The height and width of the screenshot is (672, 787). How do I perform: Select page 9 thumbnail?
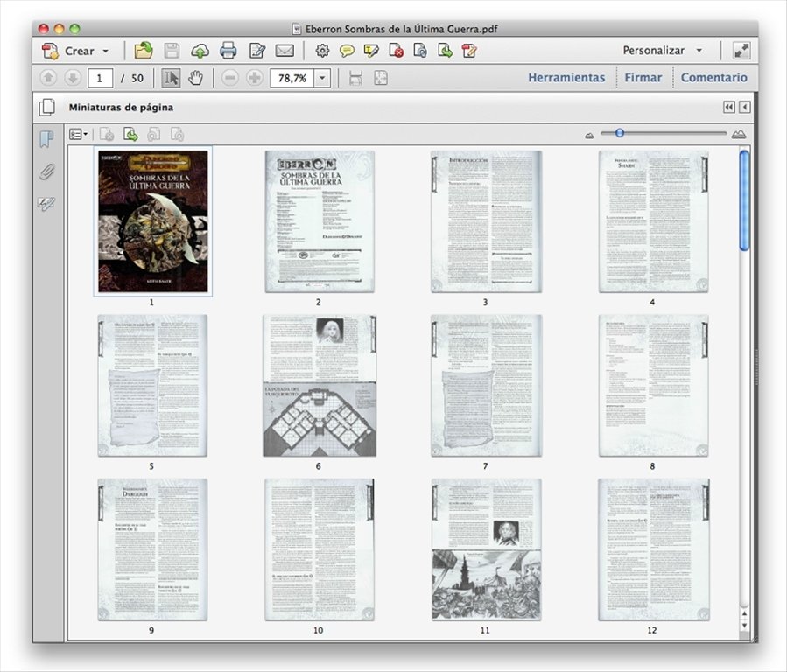(152, 549)
